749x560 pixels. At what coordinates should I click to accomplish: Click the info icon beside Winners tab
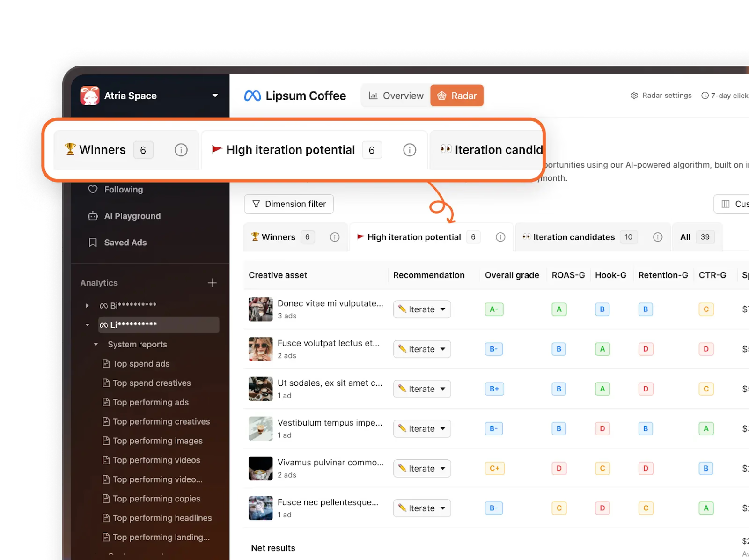pyautogui.click(x=335, y=237)
